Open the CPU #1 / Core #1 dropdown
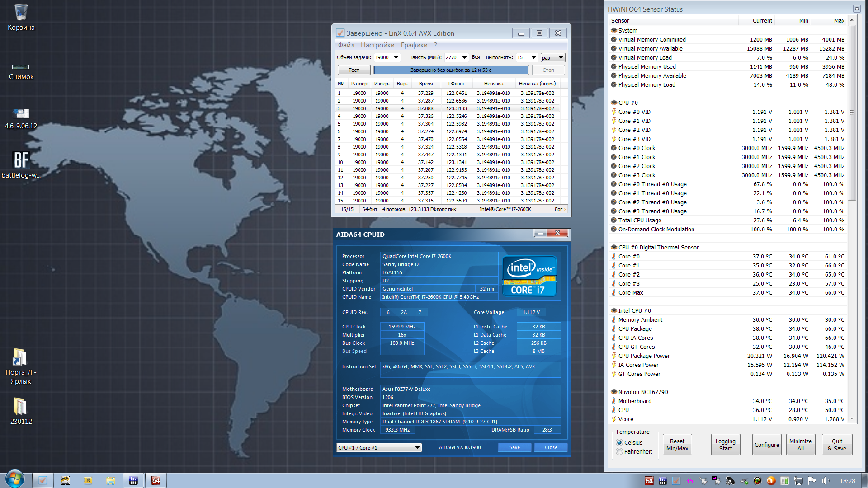Viewport: 868px width, 488px height. [x=379, y=447]
